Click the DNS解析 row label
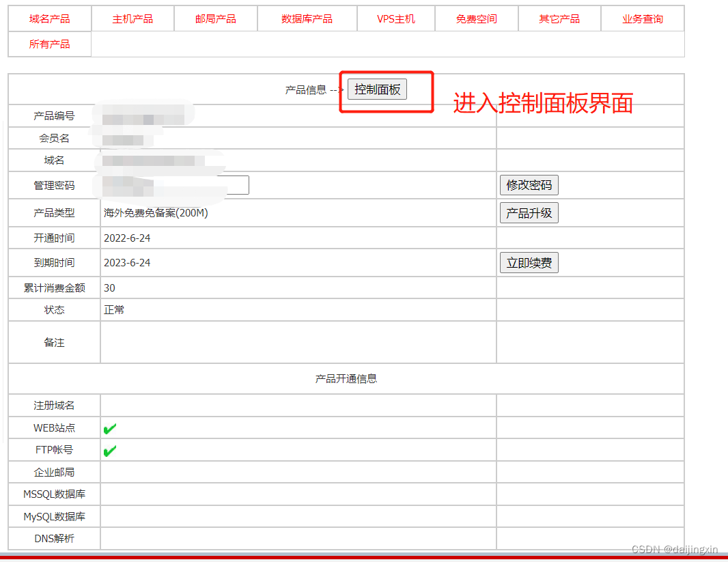 [54, 538]
